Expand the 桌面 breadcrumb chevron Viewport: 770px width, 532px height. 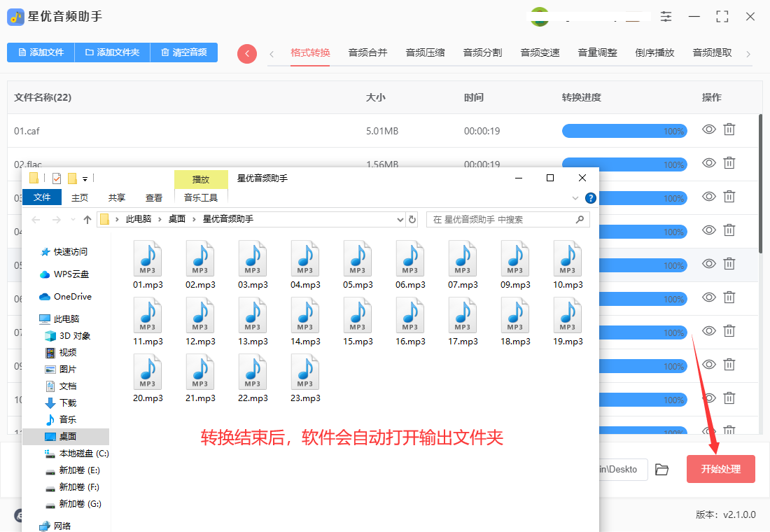click(x=194, y=220)
